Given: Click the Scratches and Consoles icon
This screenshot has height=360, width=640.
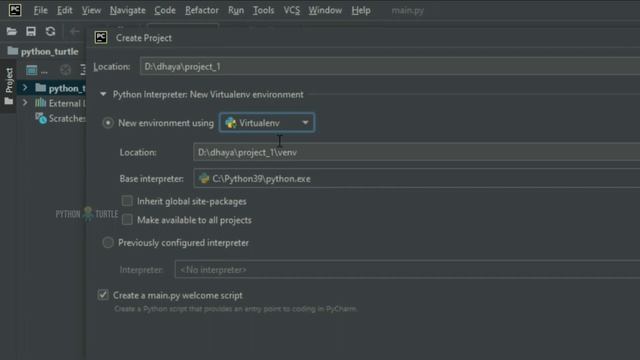Looking at the screenshot, I should pyautogui.click(x=41, y=118).
